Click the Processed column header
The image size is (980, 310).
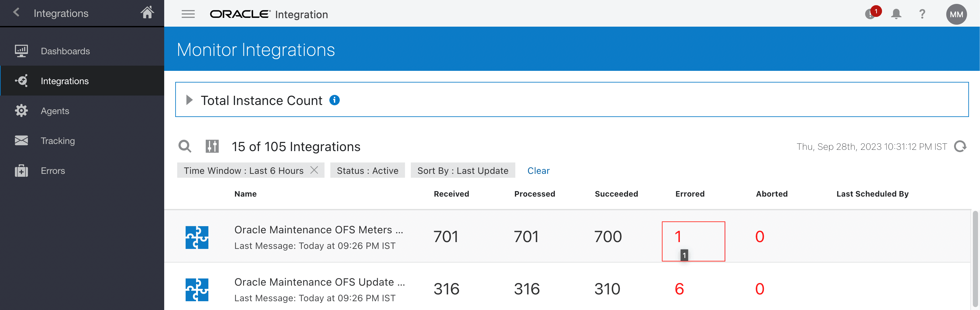point(534,194)
